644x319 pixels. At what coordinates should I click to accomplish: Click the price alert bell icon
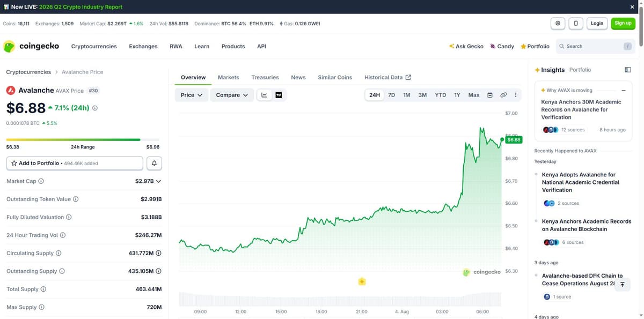point(154,163)
